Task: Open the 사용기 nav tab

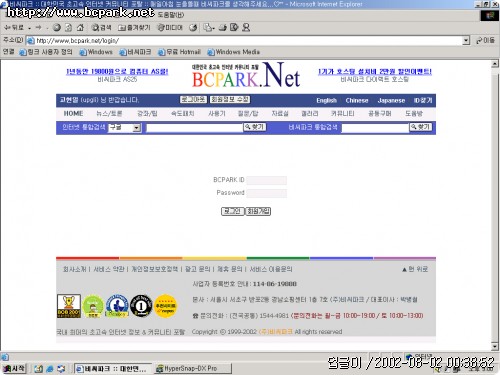Action: [x=217, y=113]
